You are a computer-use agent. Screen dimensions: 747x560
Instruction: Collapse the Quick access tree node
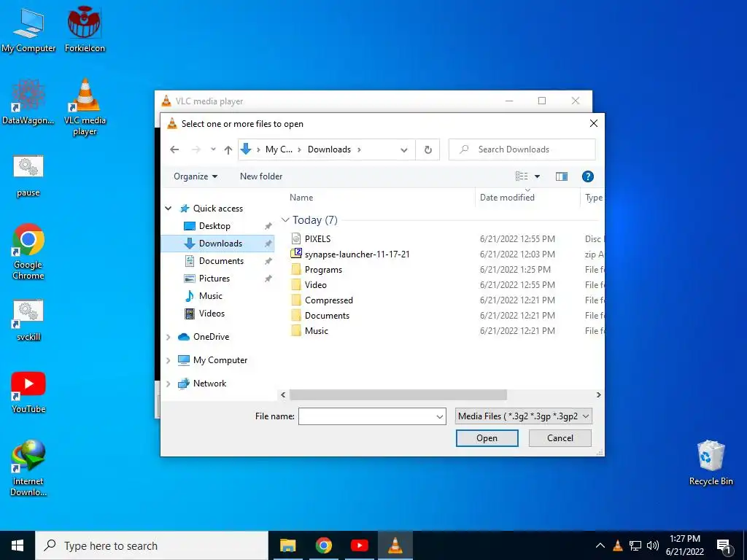click(x=169, y=208)
